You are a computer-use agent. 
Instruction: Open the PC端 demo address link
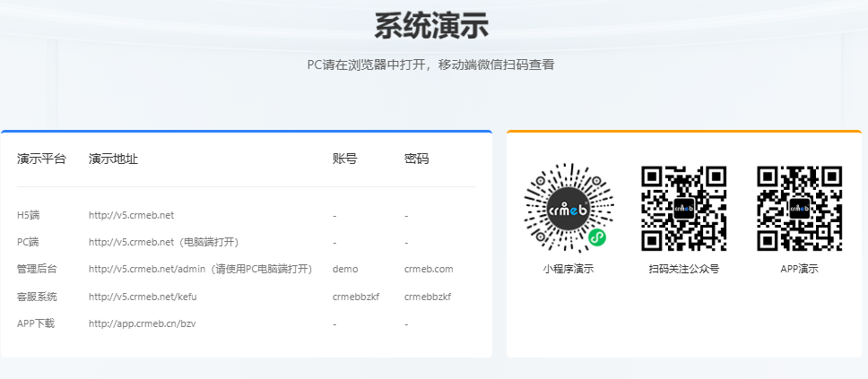click(131, 242)
